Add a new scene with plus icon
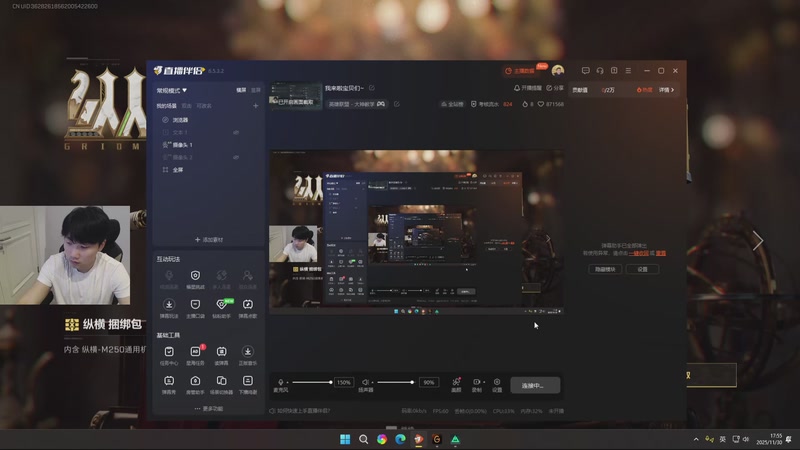The height and width of the screenshot is (450, 800). 256,106
